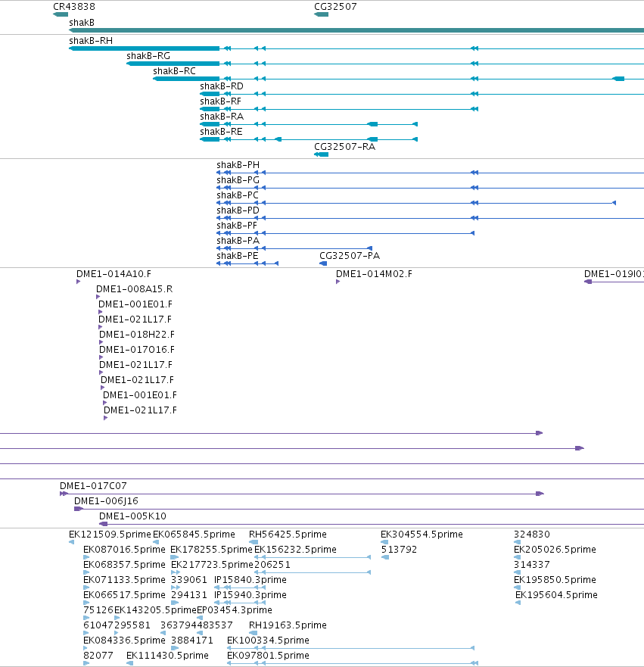The height and width of the screenshot is (667, 644).
Task: Select transcript shakB-RE
Action: click(x=309, y=139)
